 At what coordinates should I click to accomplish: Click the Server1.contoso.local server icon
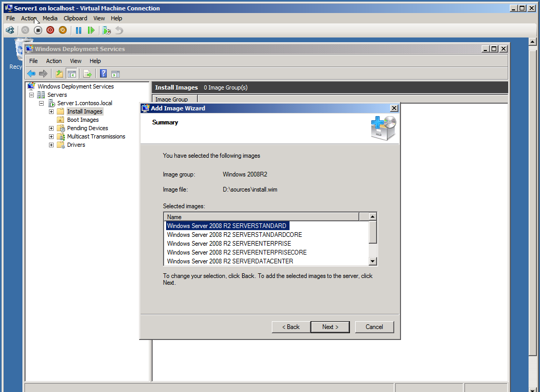tap(52, 103)
